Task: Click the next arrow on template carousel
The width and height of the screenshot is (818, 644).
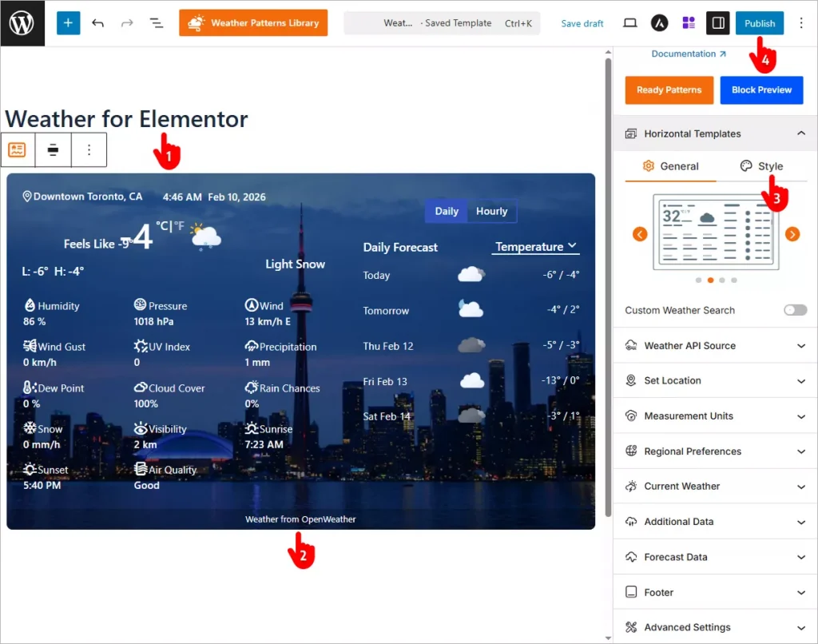Action: (792, 234)
